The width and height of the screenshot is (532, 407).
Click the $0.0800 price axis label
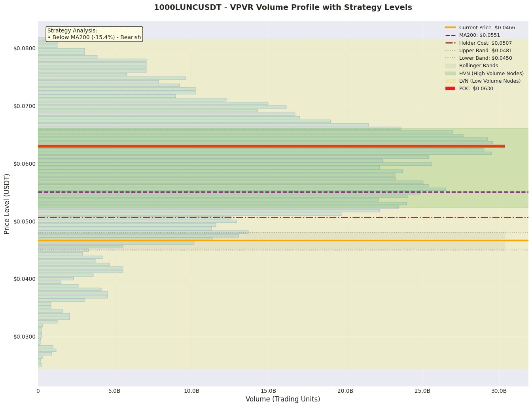click(x=25, y=48)
